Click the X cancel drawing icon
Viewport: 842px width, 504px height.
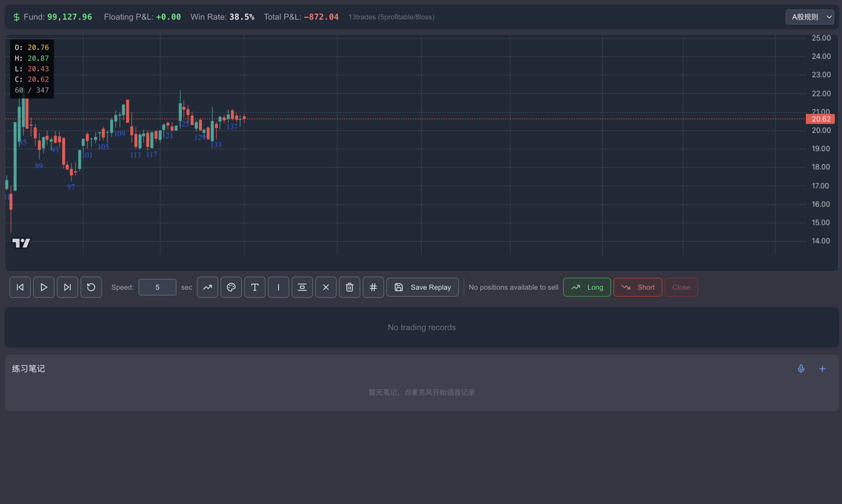click(x=326, y=287)
